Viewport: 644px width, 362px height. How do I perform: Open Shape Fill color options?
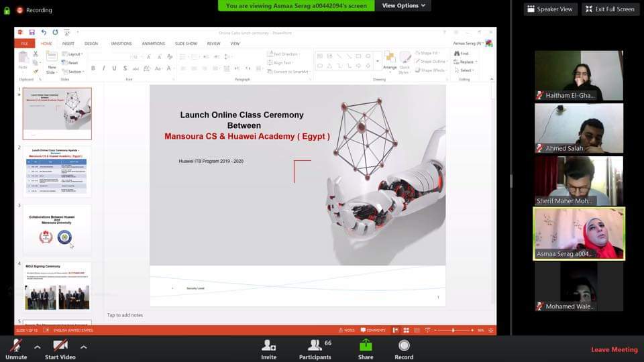pos(427,53)
